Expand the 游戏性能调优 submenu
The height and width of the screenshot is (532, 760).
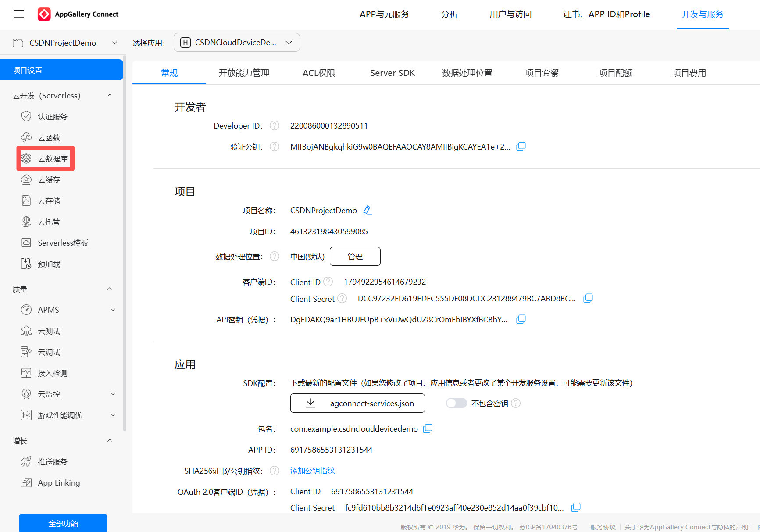tap(113, 415)
